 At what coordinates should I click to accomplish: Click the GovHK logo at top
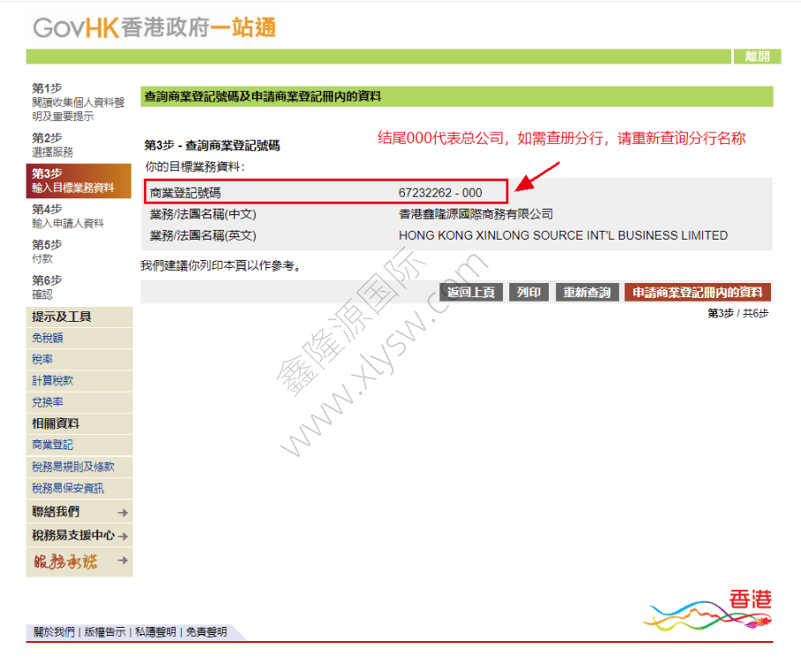pos(154,28)
